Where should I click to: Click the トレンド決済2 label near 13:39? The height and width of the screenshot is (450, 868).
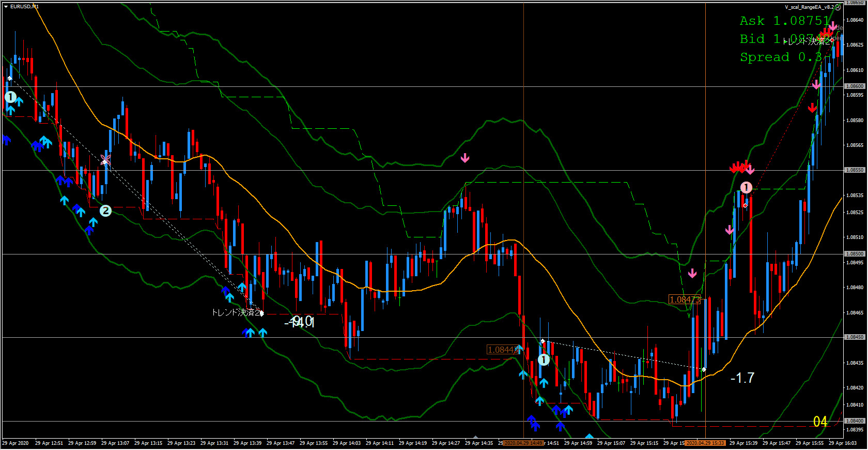[236, 312]
